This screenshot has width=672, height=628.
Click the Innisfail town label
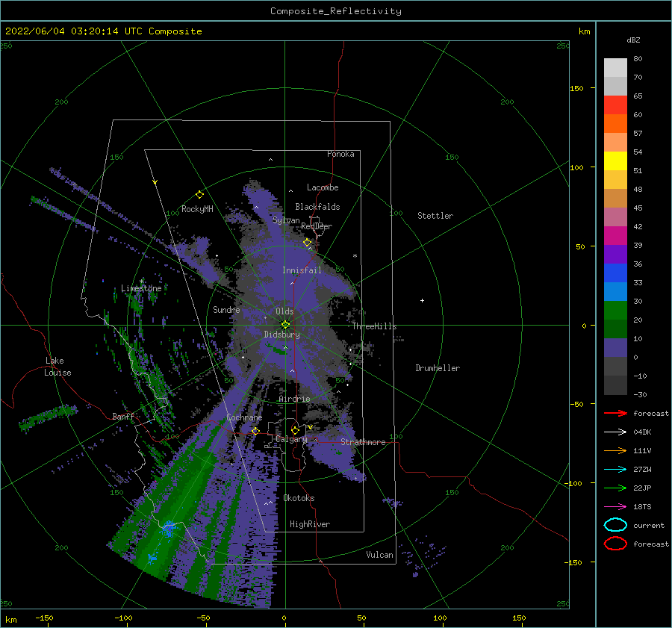302,270
